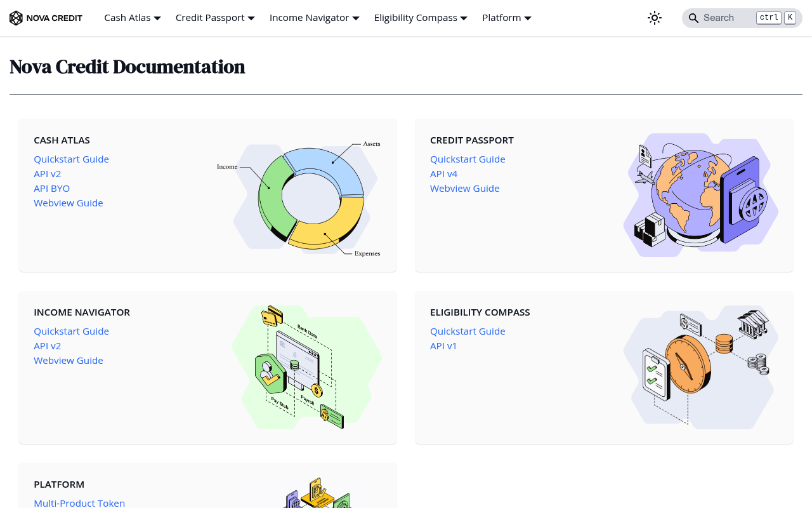The height and width of the screenshot is (508, 812).
Task: Open Cash Atlas Webview Guide link
Action: click(x=69, y=203)
